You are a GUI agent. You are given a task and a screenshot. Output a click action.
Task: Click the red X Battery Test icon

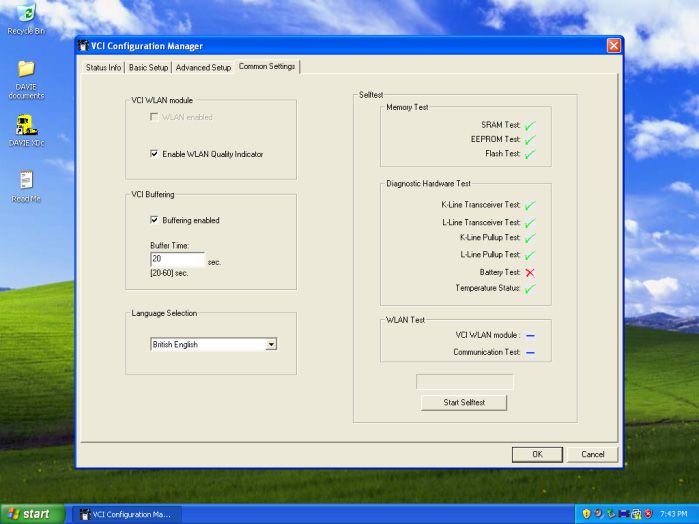point(530,272)
